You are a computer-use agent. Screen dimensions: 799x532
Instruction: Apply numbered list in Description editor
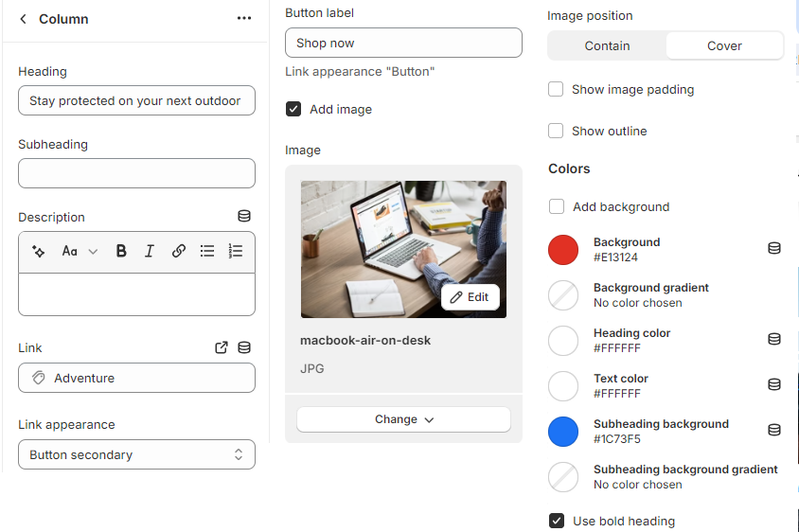(236, 252)
